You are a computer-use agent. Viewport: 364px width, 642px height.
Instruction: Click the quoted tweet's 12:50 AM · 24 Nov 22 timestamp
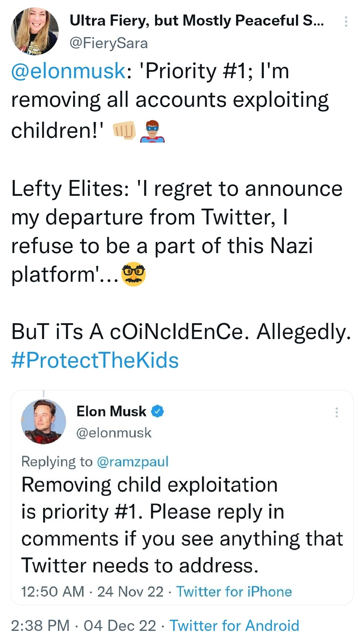click(92, 591)
